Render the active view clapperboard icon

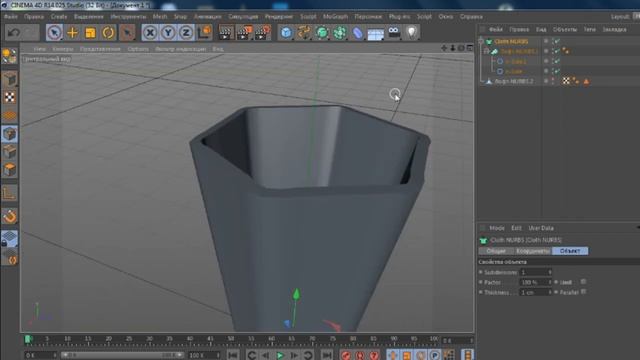click(x=225, y=33)
